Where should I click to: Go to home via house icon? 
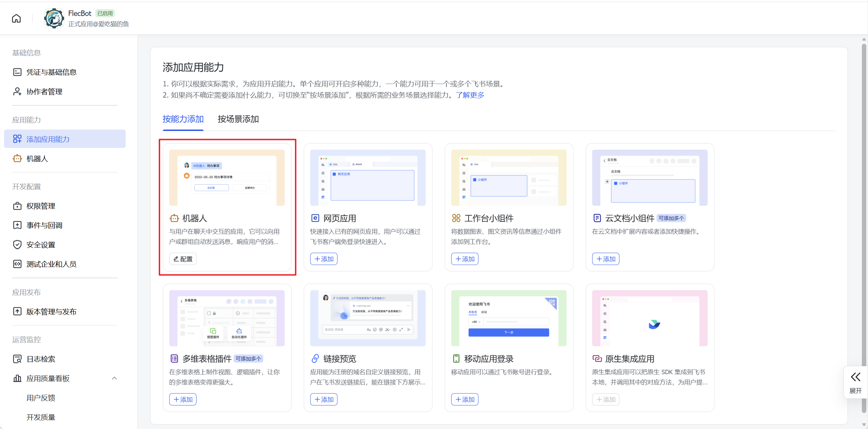coord(16,18)
